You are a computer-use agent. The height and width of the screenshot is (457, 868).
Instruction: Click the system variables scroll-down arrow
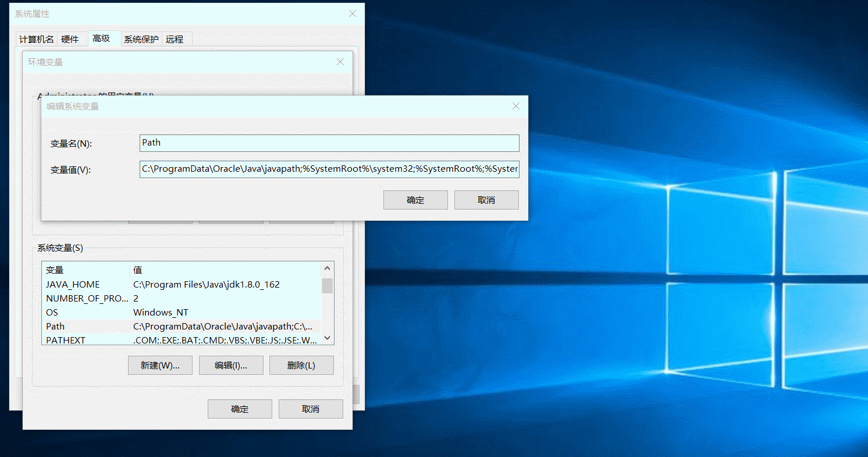[x=328, y=338]
